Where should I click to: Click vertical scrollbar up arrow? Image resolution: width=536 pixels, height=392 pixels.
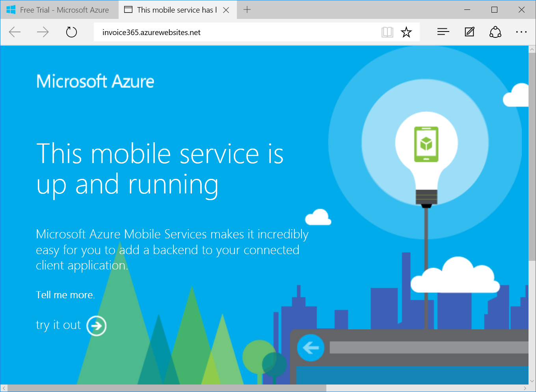click(532, 50)
